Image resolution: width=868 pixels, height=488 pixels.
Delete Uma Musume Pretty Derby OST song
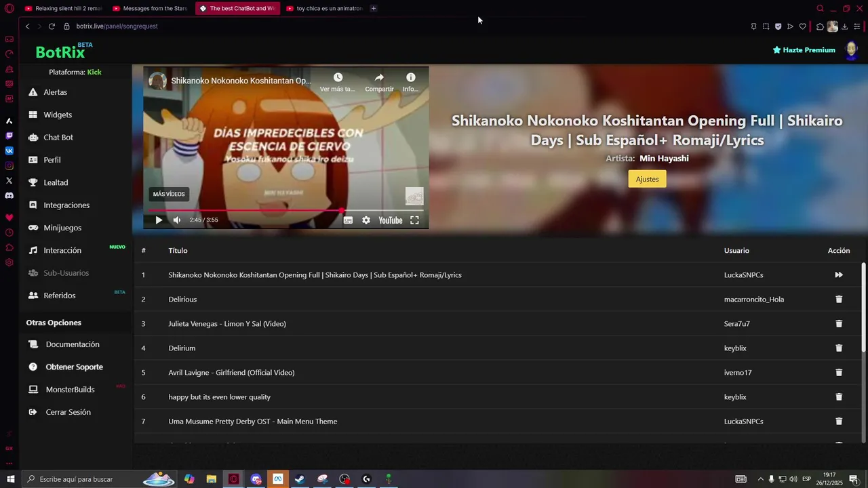coord(839,422)
